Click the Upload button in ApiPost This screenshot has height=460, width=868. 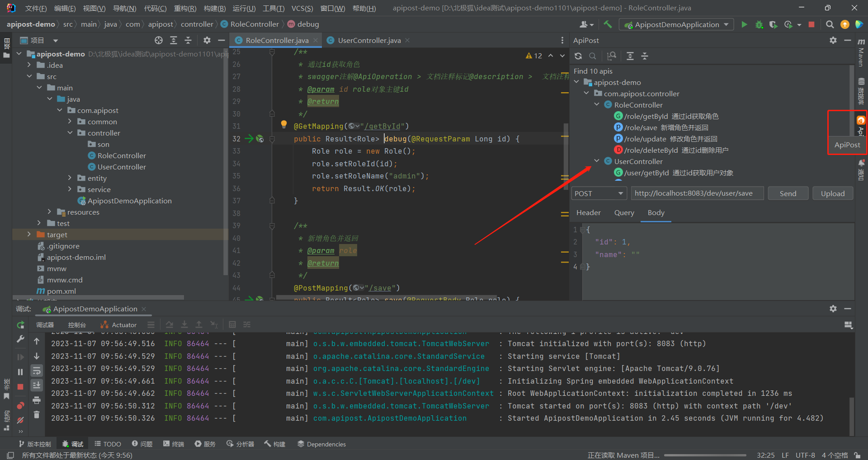[x=832, y=193]
